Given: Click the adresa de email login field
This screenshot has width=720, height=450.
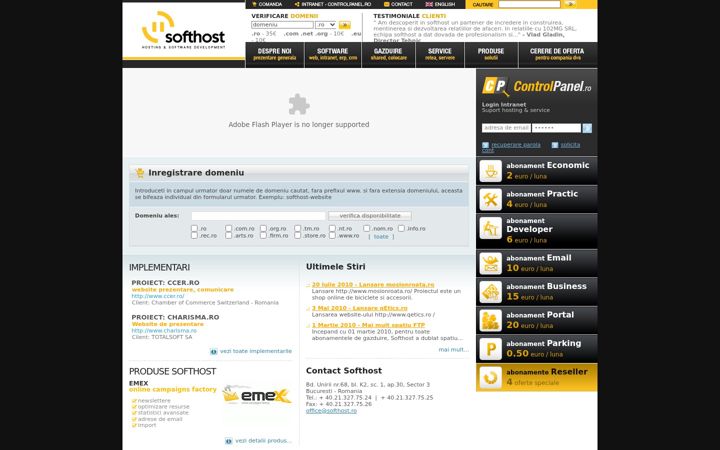Looking at the screenshot, I should point(506,128).
